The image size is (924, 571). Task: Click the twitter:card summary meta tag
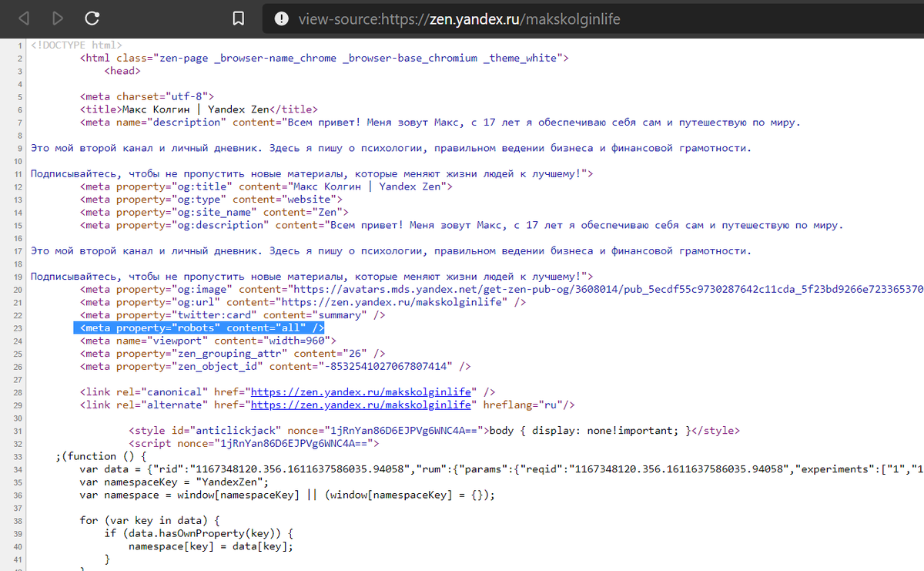(x=233, y=314)
